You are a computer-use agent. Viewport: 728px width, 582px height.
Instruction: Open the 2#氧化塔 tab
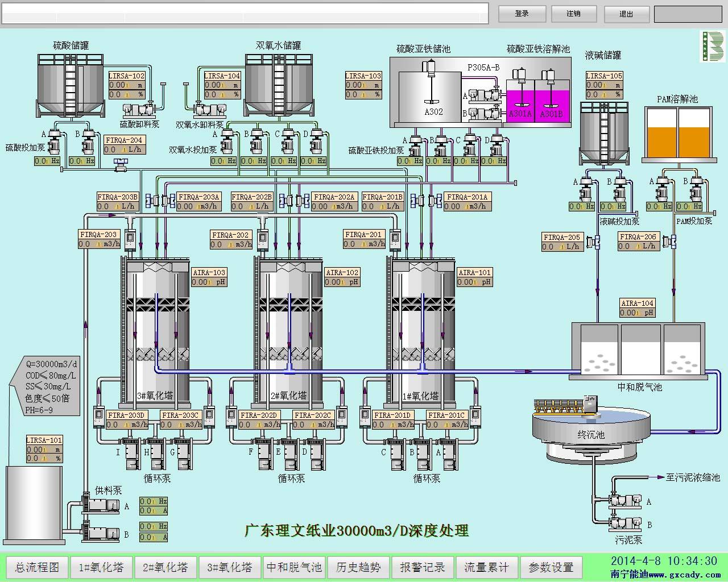[166, 567]
